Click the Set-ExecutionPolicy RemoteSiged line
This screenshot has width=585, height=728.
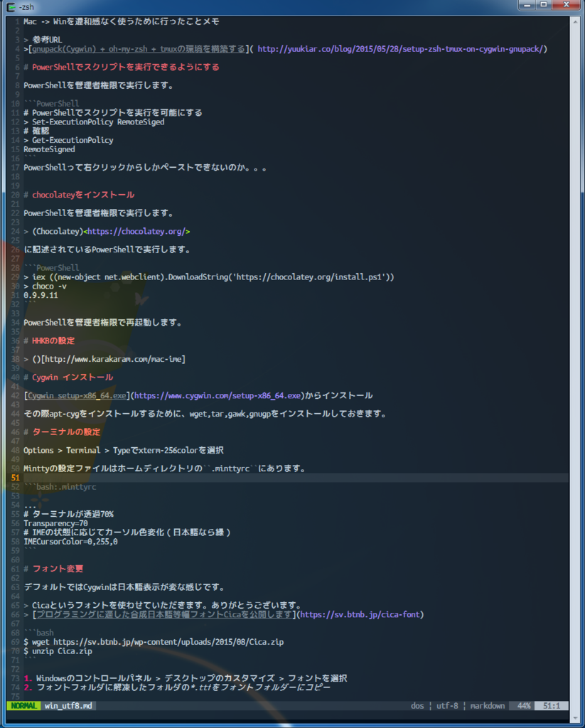94,122
